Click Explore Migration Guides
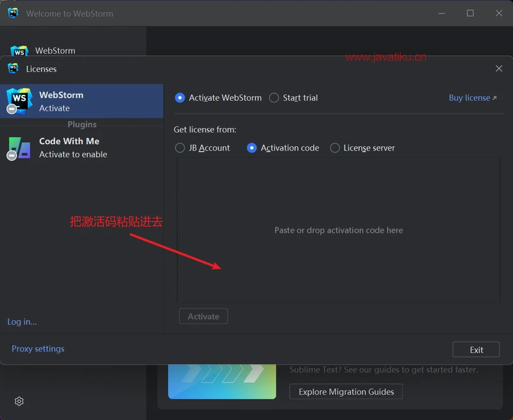513x420 pixels. pos(346,391)
